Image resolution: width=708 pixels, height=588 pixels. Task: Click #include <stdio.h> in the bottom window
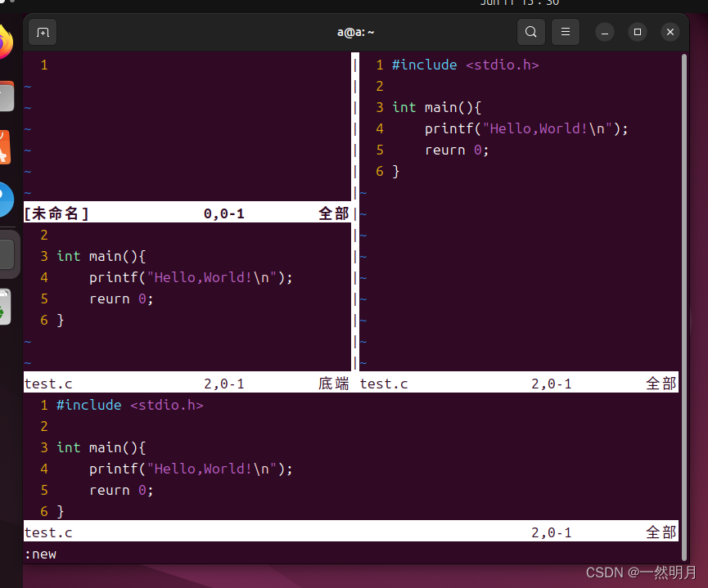130,406
